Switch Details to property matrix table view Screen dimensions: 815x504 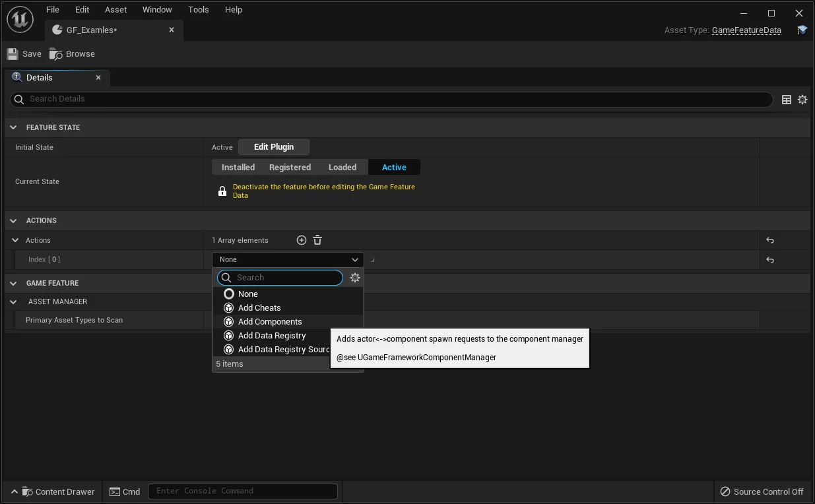[x=787, y=100]
